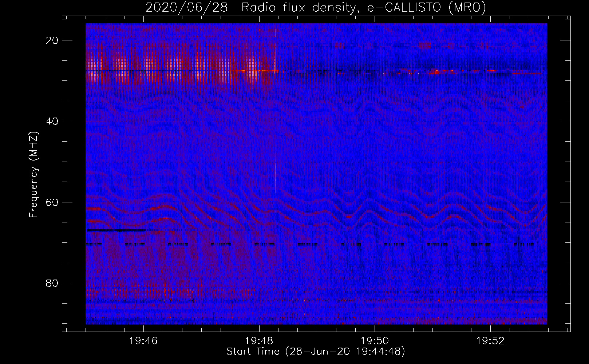The width and height of the screenshot is (589, 364).
Task: Click the solid black horizontal line near 67 MHz
Action: pyautogui.click(x=116, y=230)
